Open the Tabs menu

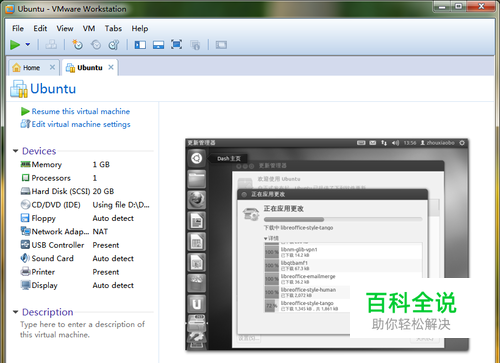[113, 29]
